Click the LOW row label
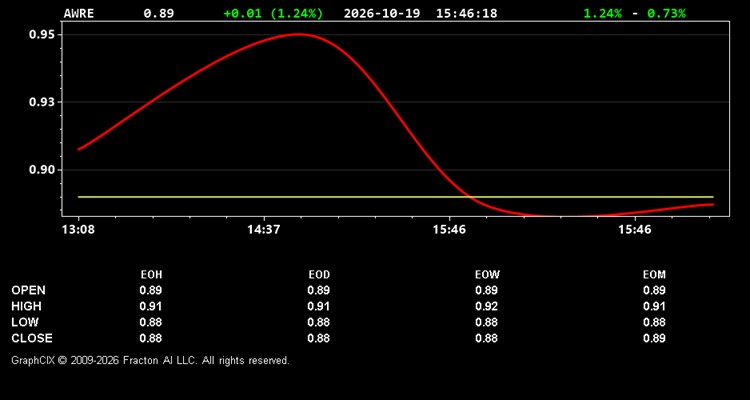This screenshot has height=400, width=750. (x=25, y=322)
